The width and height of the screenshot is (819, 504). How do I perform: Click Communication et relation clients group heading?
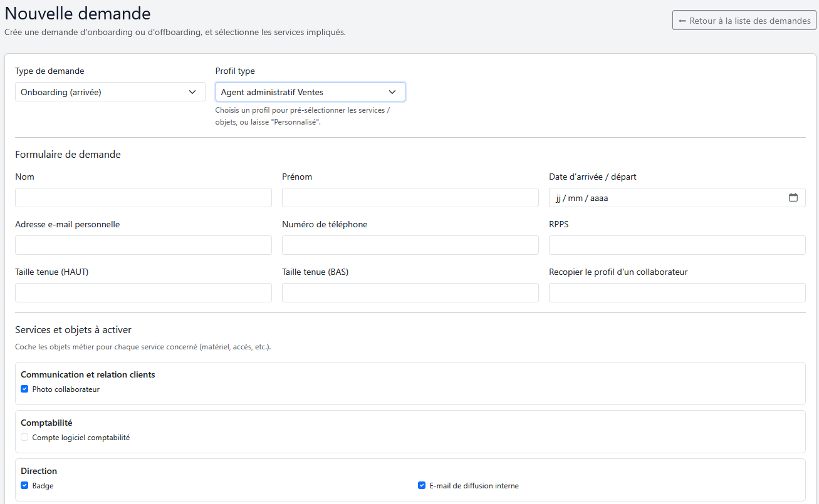pyautogui.click(x=88, y=374)
